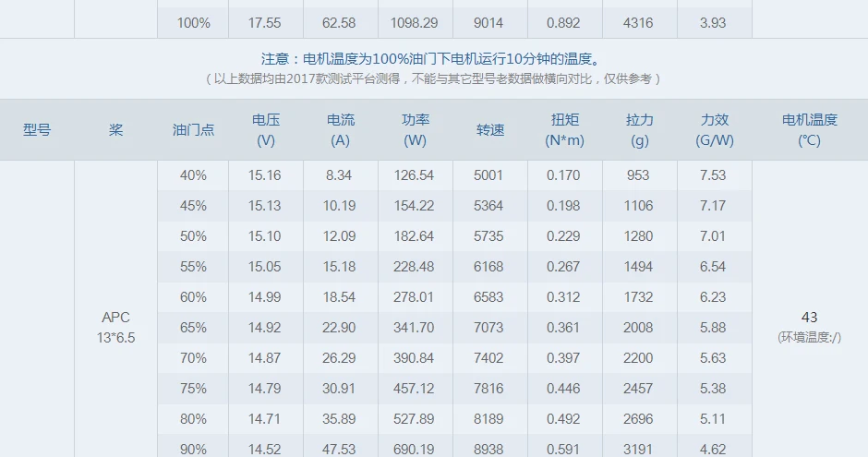Click the motor temperature value 43
Viewport: 868px width, 457px height.
click(809, 318)
